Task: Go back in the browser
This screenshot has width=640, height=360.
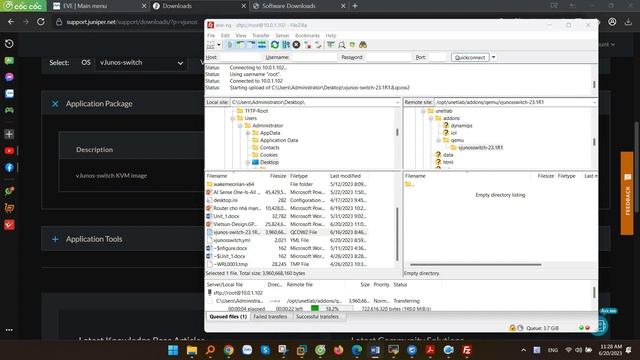Action: 11,22
